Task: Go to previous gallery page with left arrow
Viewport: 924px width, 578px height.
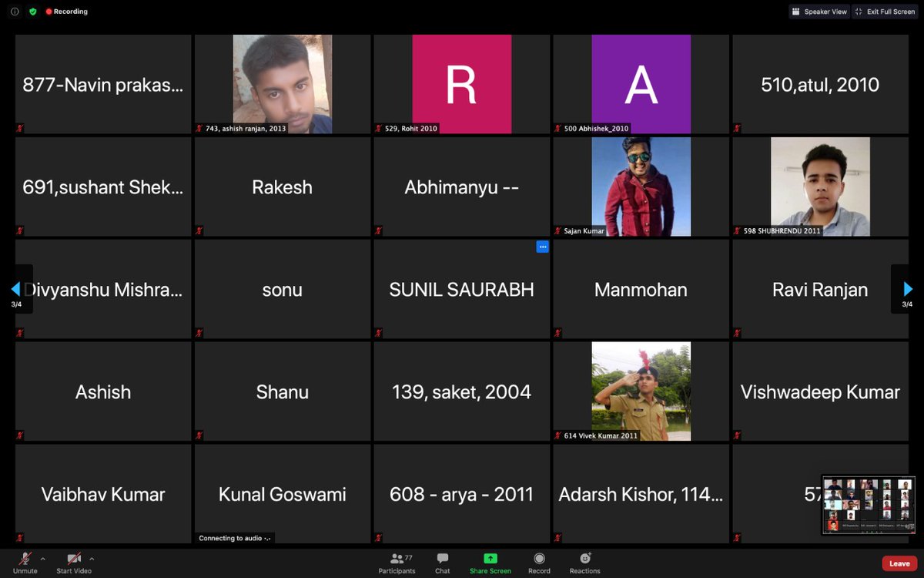Action: tap(15, 289)
